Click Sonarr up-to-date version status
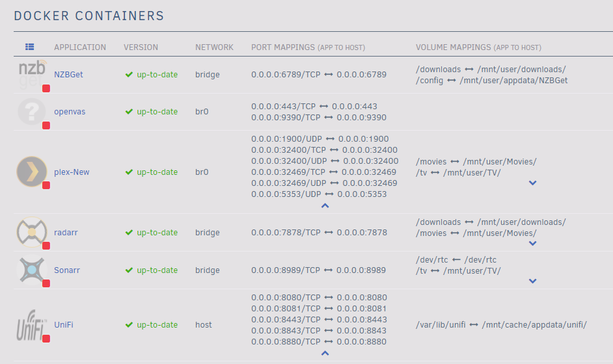This screenshot has height=364, width=613. click(151, 270)
